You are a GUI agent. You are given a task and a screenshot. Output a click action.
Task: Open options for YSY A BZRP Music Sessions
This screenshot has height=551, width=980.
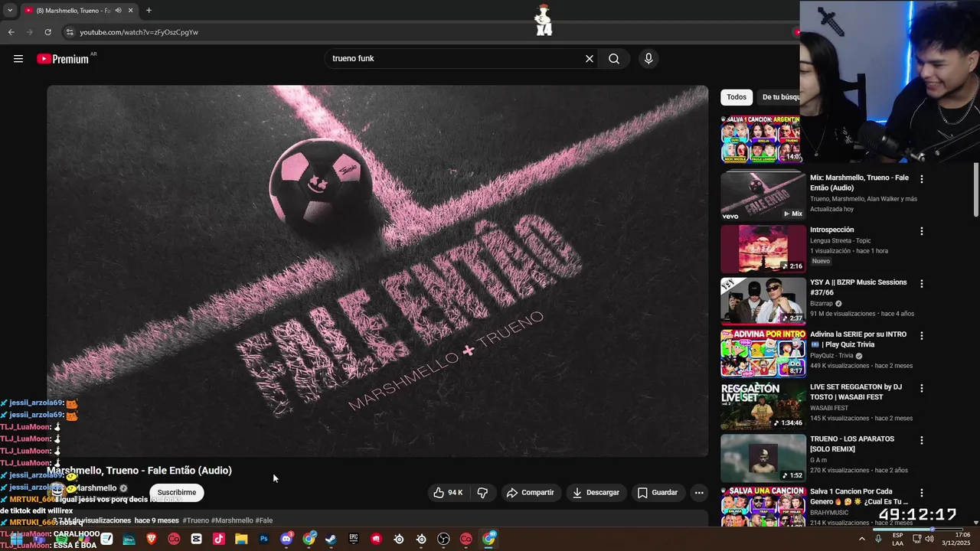(922, 283)
